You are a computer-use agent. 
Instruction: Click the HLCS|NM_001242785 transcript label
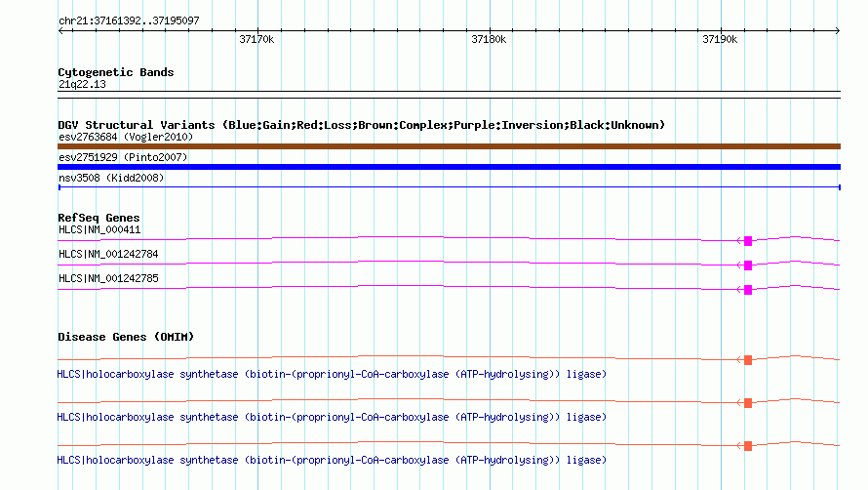click(108, 279)
